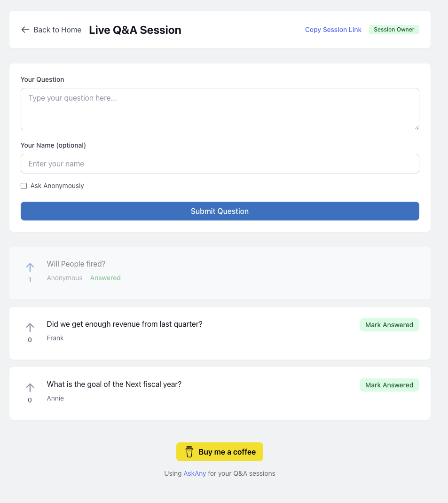448x503 pixels.
Task: Click the Buy me a coffee button
Action: (220, 452)
